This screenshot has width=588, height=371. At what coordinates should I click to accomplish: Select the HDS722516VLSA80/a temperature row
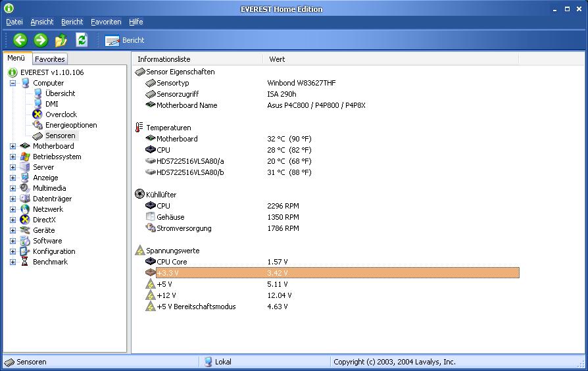[332, 161]
